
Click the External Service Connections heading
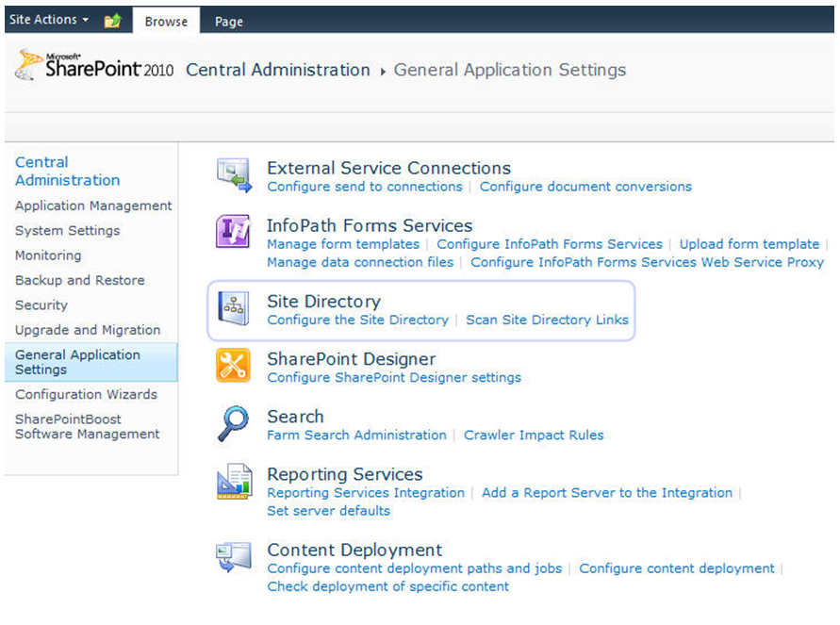point(389,168)
